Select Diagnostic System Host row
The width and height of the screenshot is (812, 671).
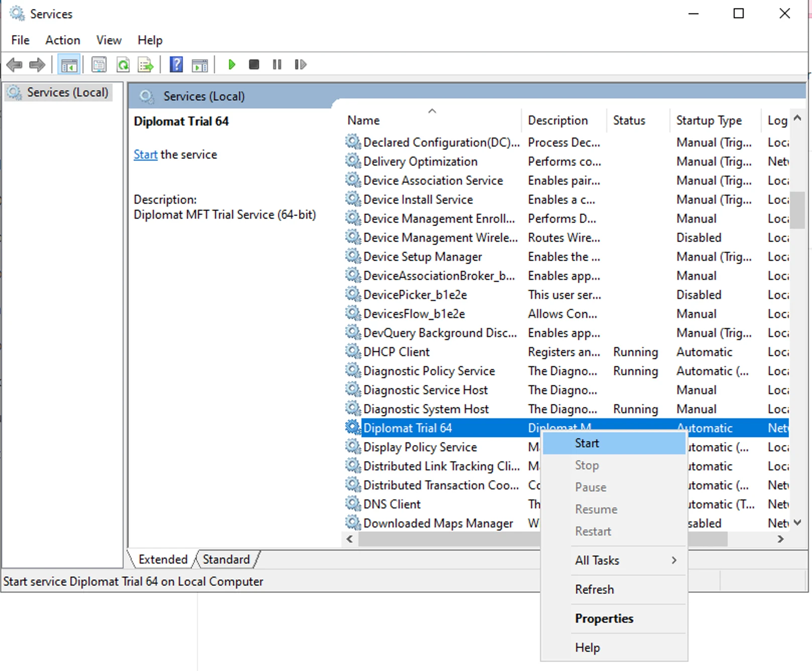pos(567,409)
